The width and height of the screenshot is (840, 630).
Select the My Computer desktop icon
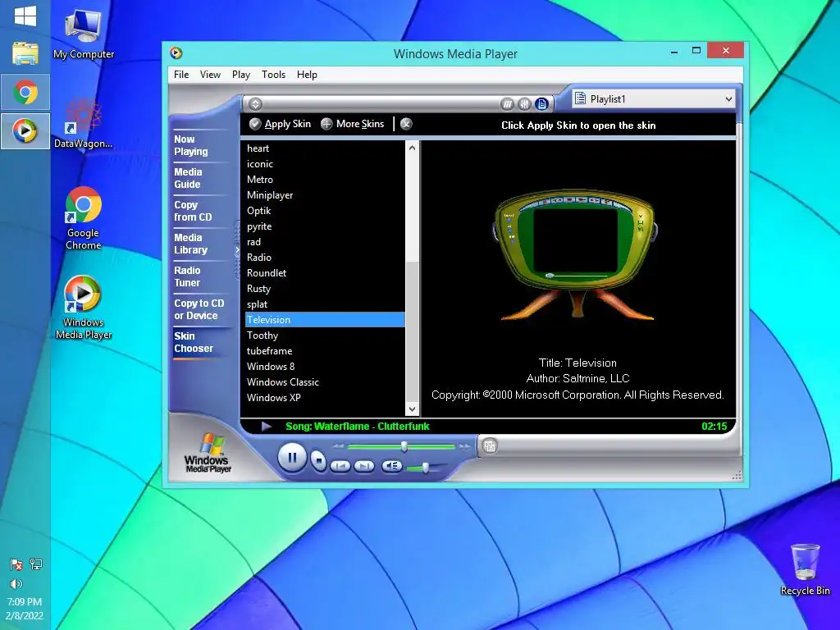pos(83,34)
